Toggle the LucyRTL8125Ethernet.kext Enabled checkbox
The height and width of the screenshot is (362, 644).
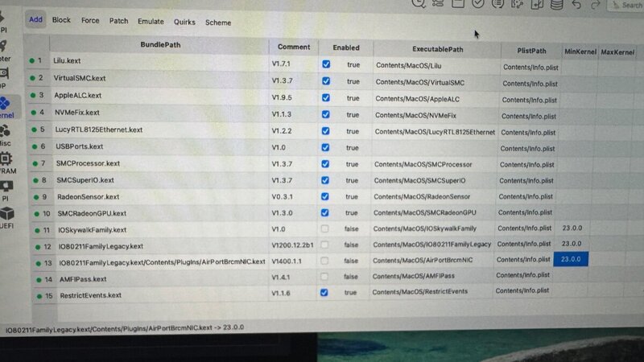tap(325, 131)
